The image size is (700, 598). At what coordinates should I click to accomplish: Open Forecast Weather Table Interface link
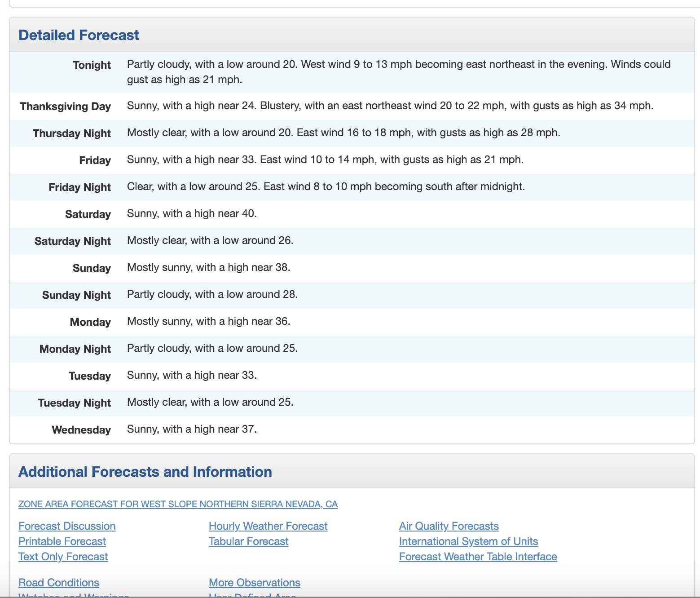478,557
